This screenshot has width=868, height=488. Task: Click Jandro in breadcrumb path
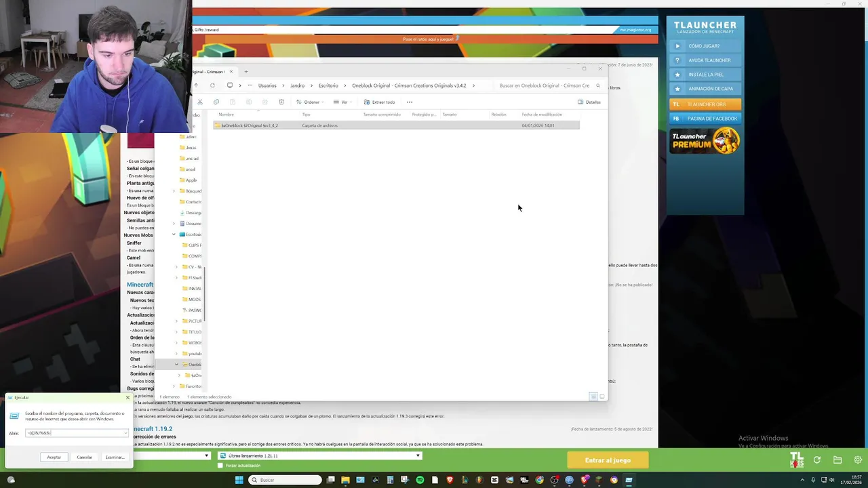click(x=297, y=85)
